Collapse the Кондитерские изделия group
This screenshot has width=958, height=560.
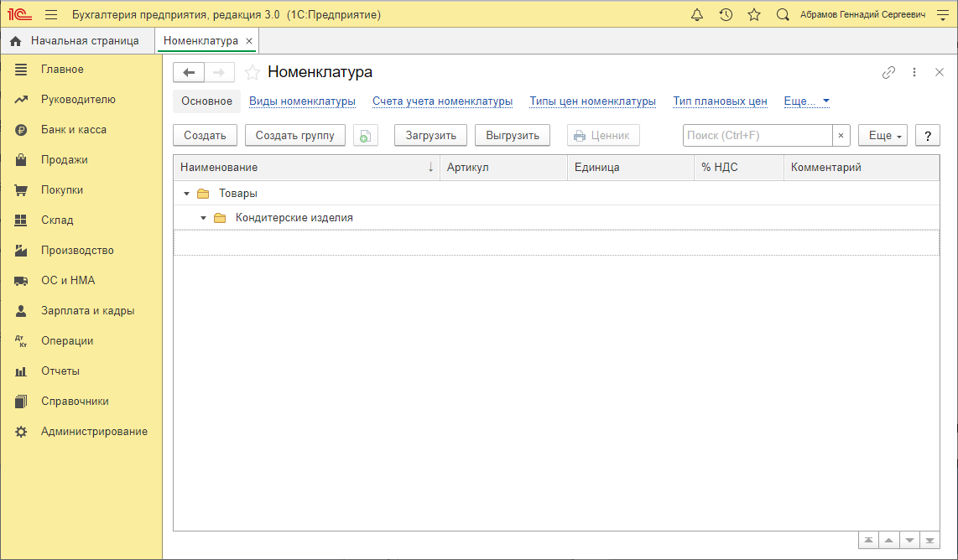tap(203, 218)
